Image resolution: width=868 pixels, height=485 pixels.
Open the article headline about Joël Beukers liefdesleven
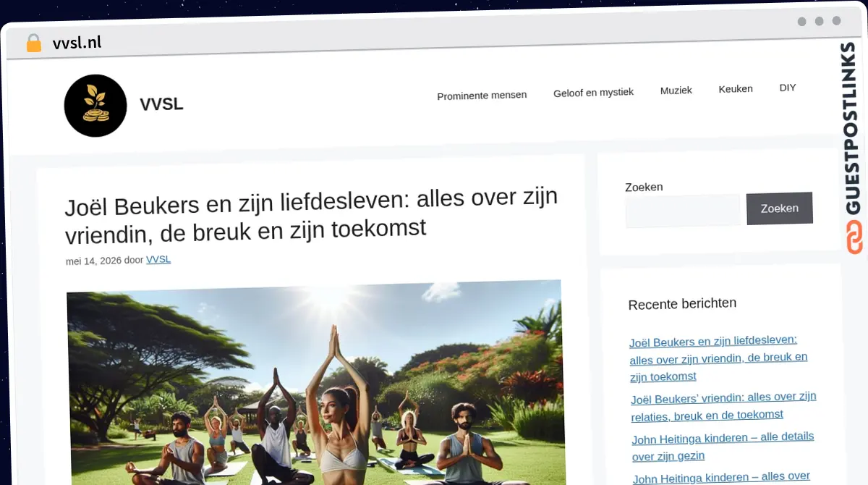312,215
